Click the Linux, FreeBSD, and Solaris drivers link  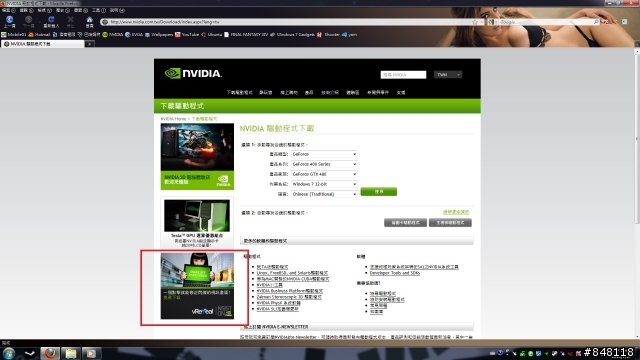[292, 273]
